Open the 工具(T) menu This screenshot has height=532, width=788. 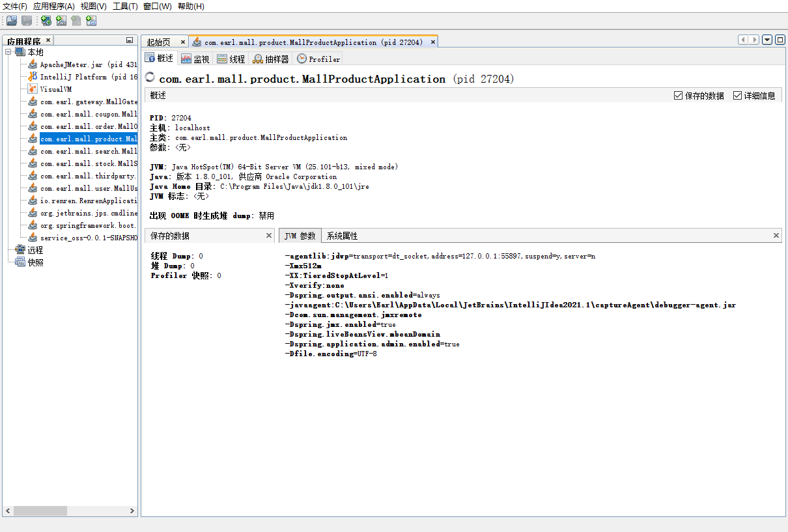(x=125, y=7)
